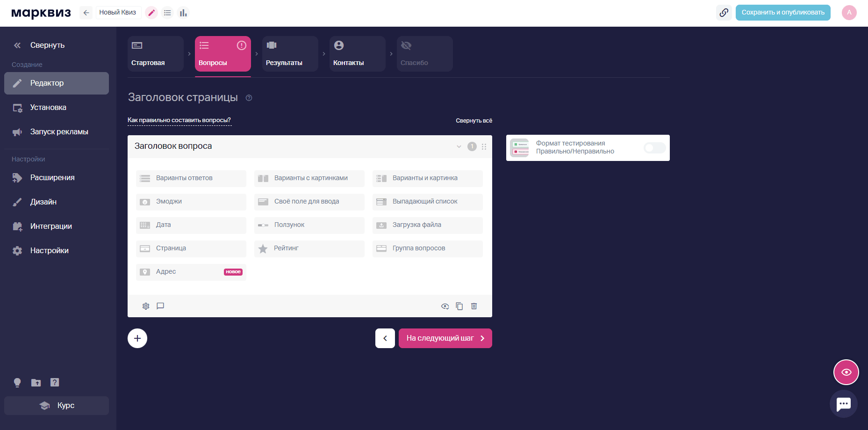Duplicate the question with copy icon
The width and height of the screenshot is (868, 430).
click(459, 306)
